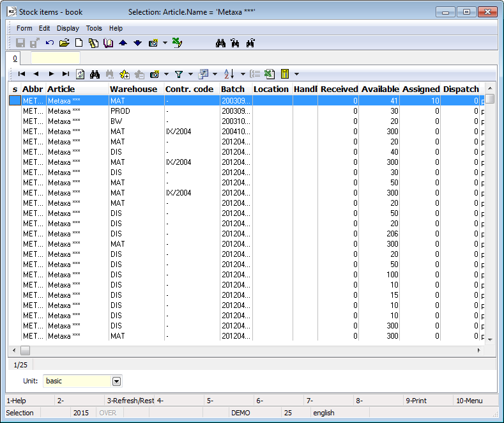Switch to tab 0

tap(15, 58)
